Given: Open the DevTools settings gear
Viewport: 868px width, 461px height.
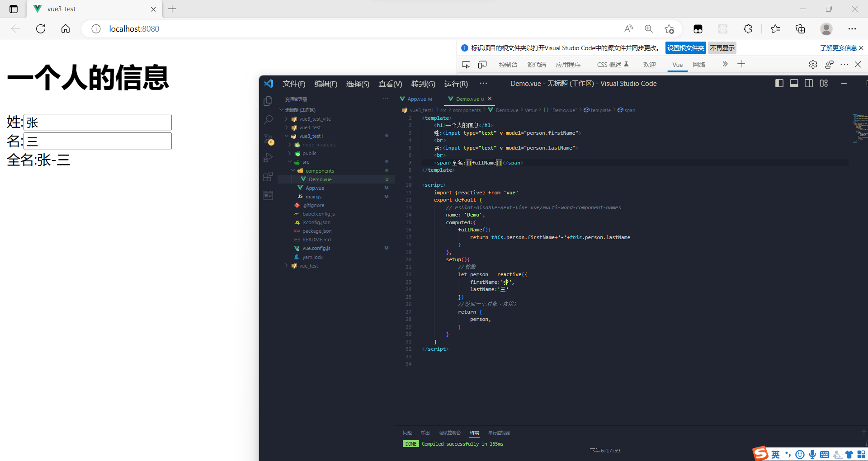Looking at the screenshot, I should [813, 64].
